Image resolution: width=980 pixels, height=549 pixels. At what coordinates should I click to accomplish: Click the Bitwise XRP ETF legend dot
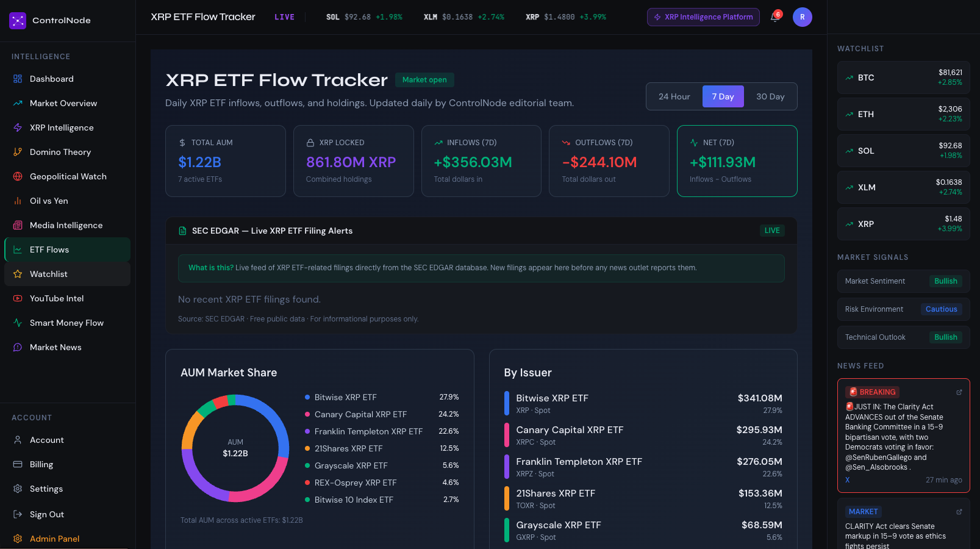pyautogui.click(x=307, y=397)
